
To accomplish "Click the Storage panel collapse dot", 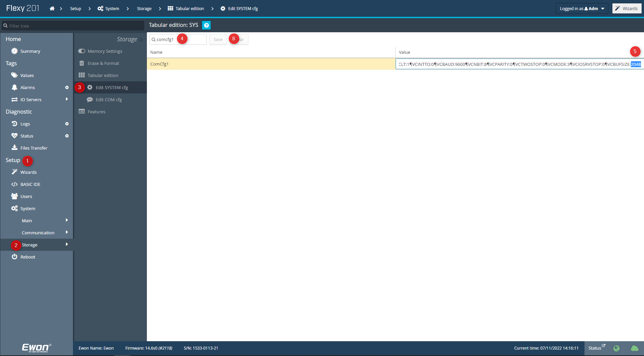I will coord(141,40).
